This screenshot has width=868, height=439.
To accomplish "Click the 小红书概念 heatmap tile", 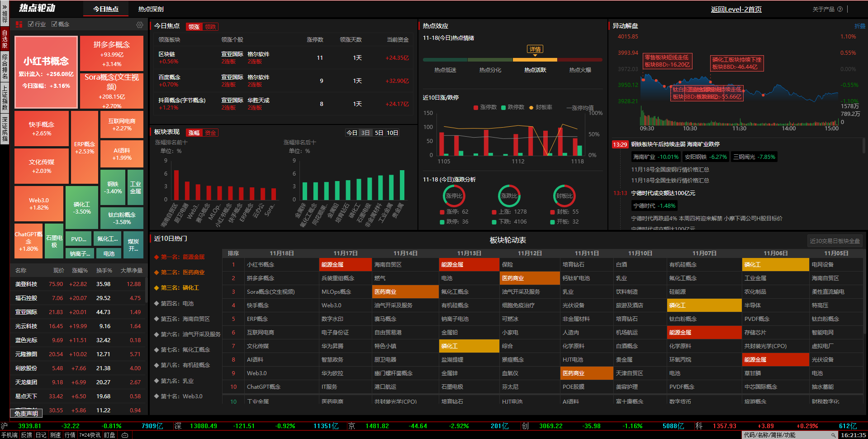I will pyautogui.click(x=46, y=72).
